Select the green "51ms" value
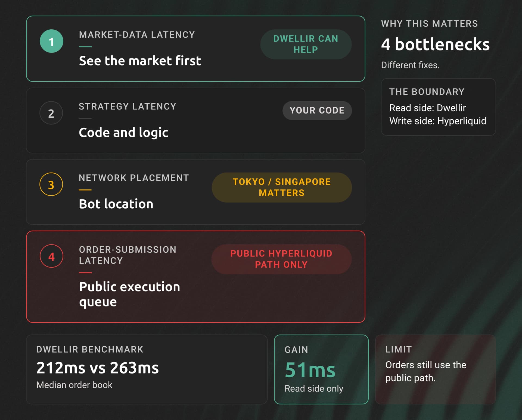This screenshot has width=522, height=420. coord(310,370)
